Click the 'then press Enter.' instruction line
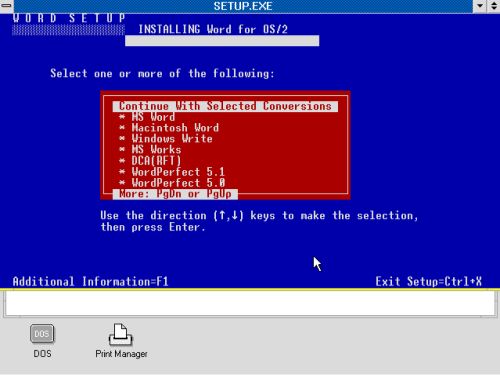 click(x=153, y=227)
